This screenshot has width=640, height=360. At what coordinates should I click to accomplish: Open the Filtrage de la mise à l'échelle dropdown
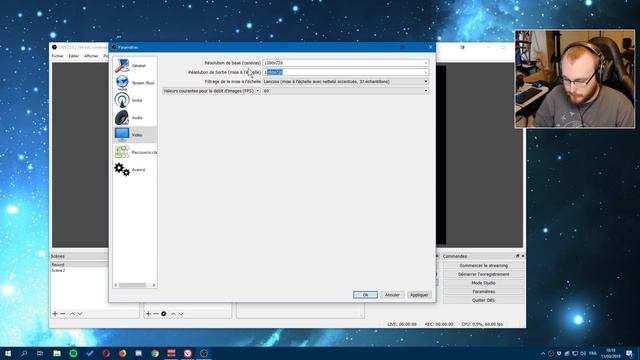click(x=345, y=82)
